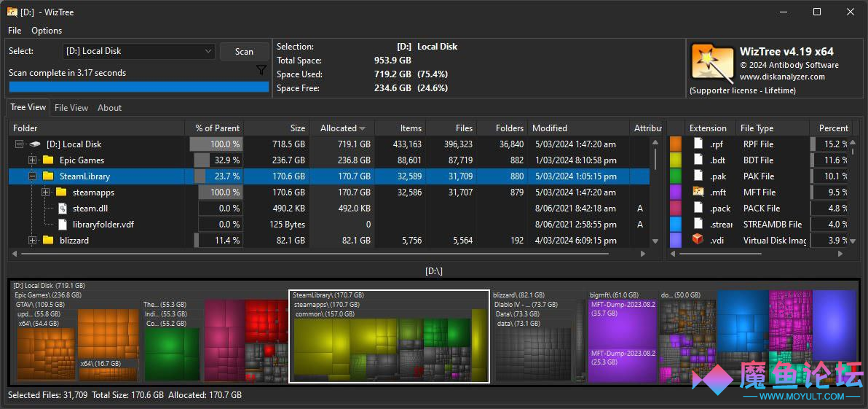Viewport: 868px width, 409px height.
Task: Click the yellow-green .bdt color swatch
Action: (x=675, y=160)
